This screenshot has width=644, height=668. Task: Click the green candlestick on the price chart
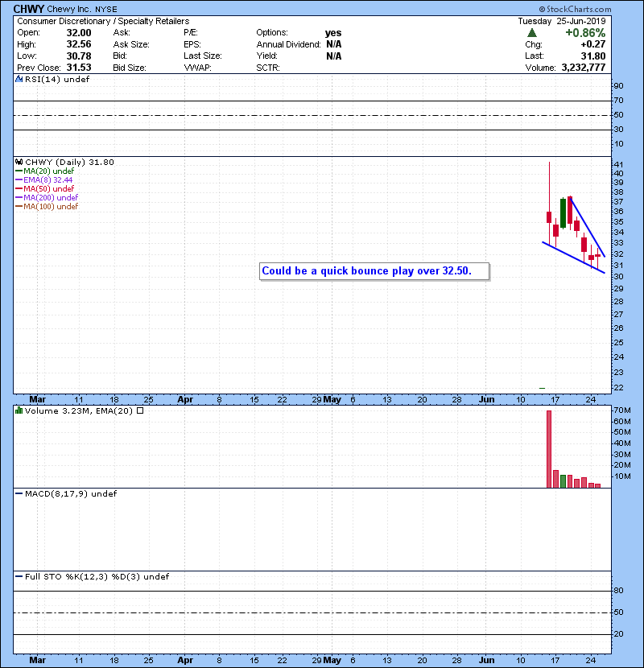[563, 212]
